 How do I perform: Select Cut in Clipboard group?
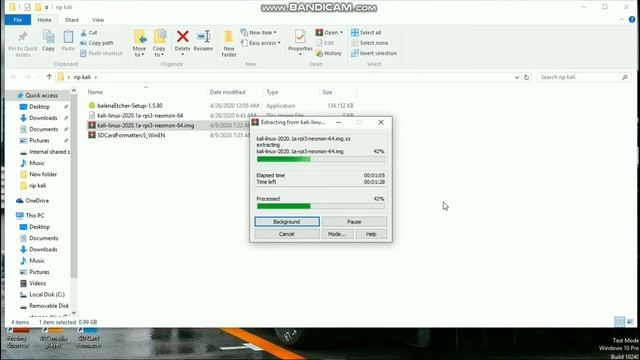pyautogui.click(x=89, y=33)
